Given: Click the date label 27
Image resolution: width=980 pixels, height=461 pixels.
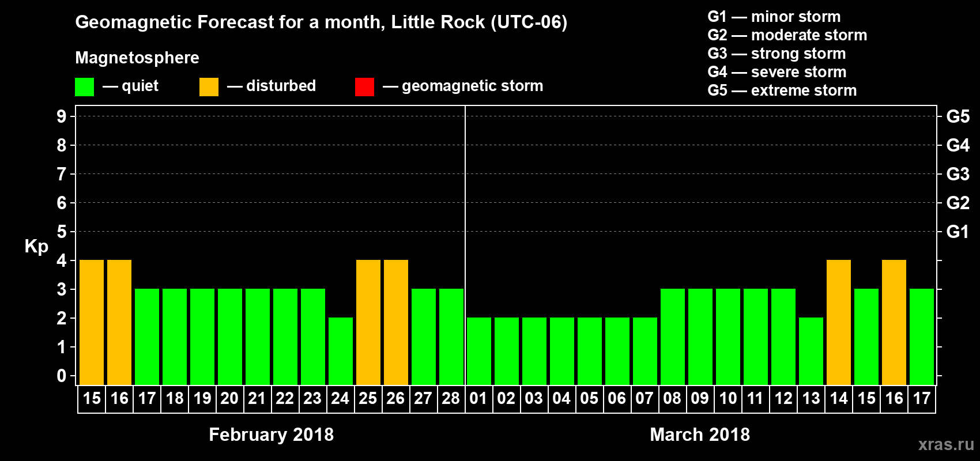Looking at the screenshot, I should click(423, 398).
